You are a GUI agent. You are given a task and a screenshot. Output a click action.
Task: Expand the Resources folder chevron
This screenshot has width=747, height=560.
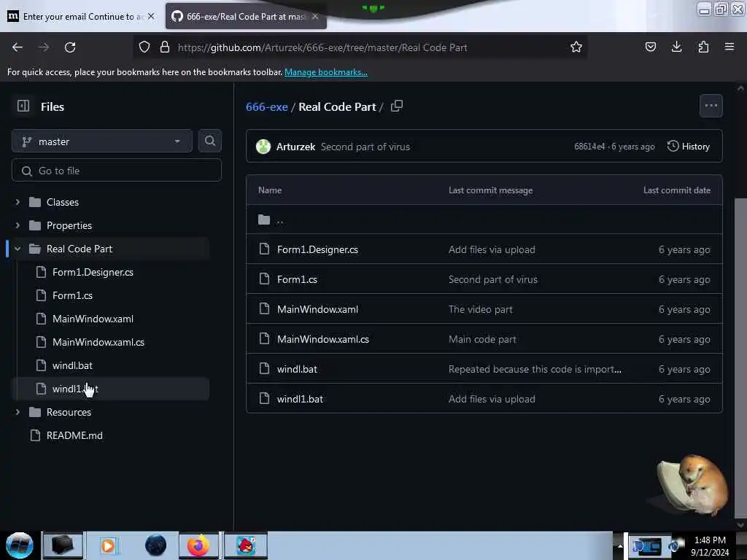click(18, 412)
